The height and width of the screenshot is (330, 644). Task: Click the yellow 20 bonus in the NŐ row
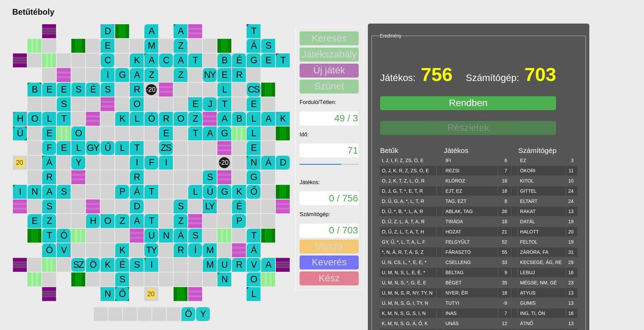pyautogui.click(x=151, y=294)
